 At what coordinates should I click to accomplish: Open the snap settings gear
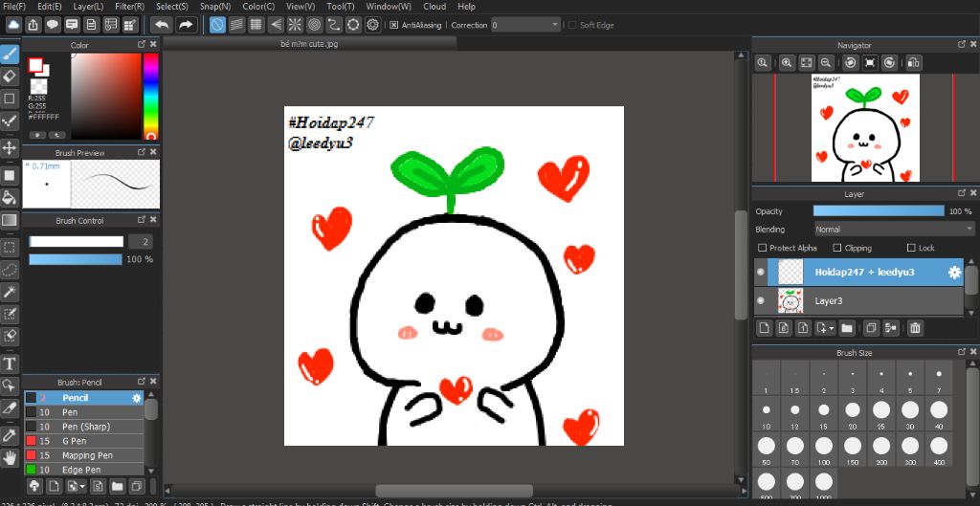point(373,25)
